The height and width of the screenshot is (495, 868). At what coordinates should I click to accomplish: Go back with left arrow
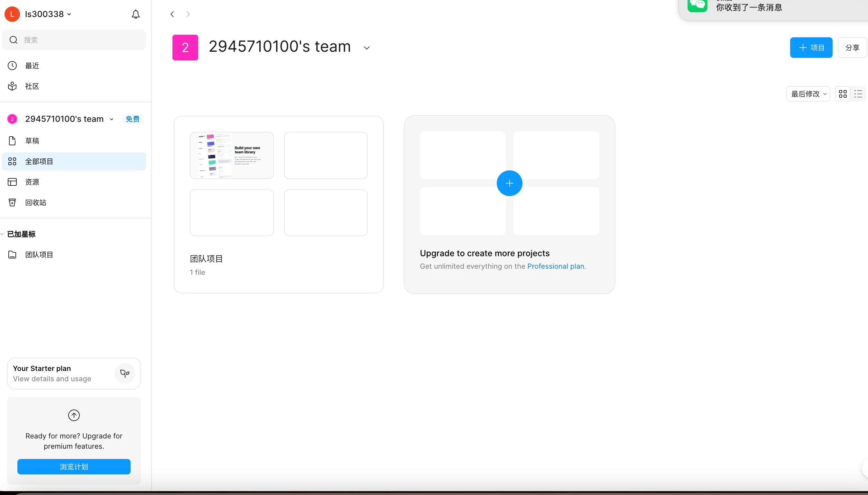click(x=172, y=14)
